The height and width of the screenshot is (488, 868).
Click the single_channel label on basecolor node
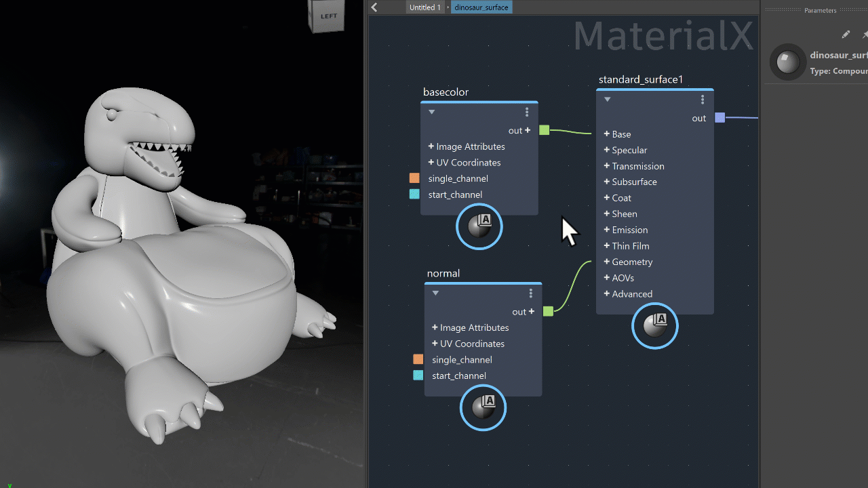[458, 178]
